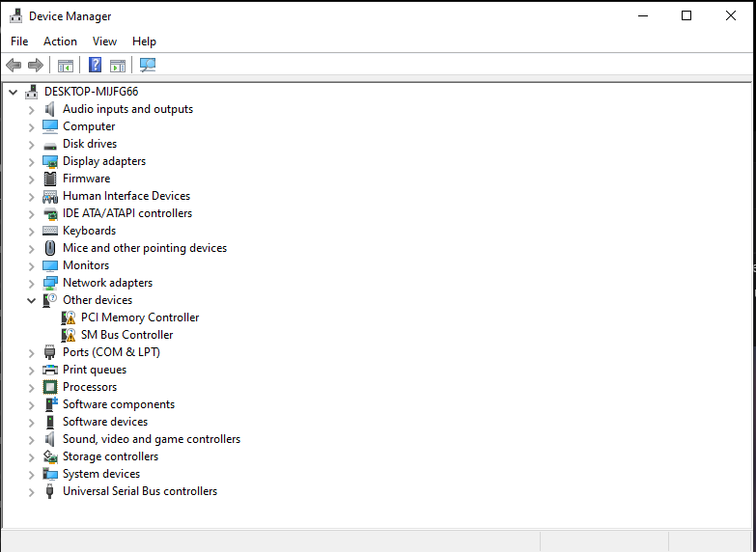The image size is (756, 552).
Task: Maximize the Device Manager window
Action: (686, 15)
